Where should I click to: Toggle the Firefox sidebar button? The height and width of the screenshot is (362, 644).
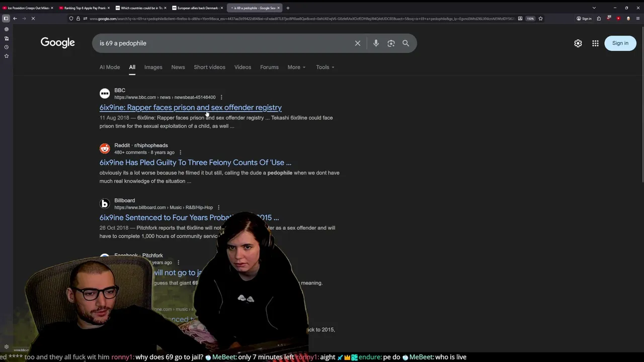click(x=6, y=19)
